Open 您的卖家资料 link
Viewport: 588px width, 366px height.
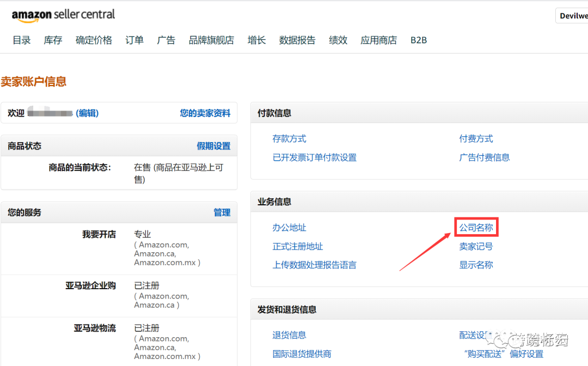[x=205, y=113]
